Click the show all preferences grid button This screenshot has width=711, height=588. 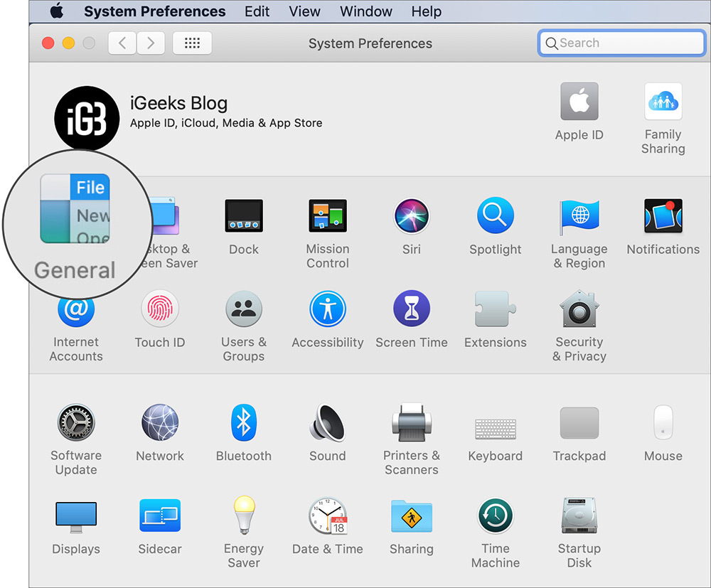coord(192,43)
